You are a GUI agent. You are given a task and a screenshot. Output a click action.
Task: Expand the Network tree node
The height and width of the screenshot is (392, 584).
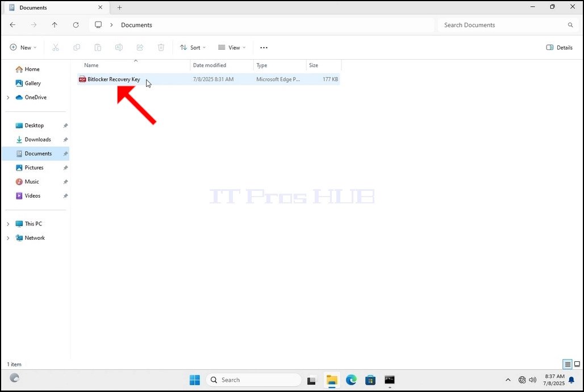[x=8, y=238]
